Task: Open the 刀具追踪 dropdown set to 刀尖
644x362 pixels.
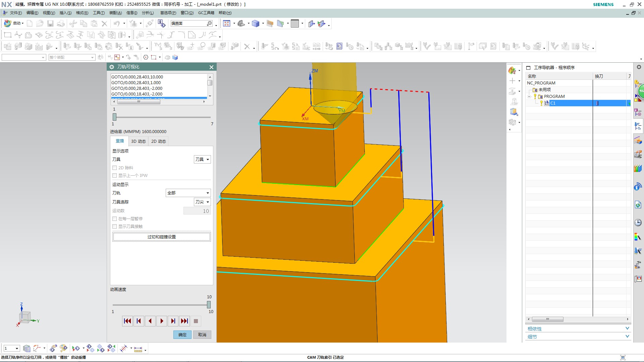Action: pos(202,202)
